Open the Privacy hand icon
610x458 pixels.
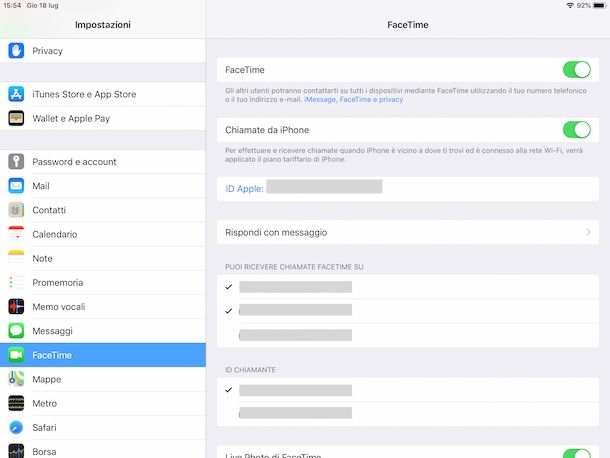click(x=16, y=51)
